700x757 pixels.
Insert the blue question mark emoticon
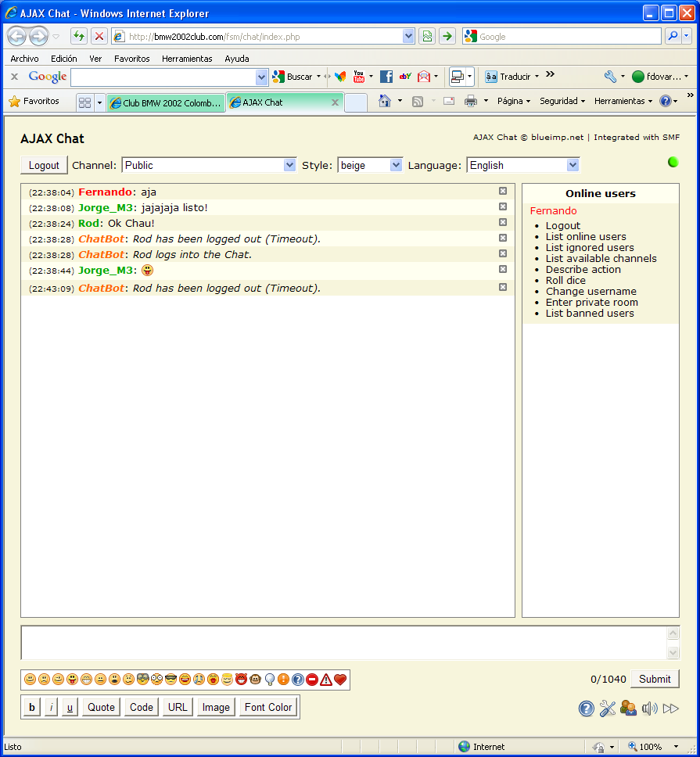pyautogui.click(x=298, y=680)
